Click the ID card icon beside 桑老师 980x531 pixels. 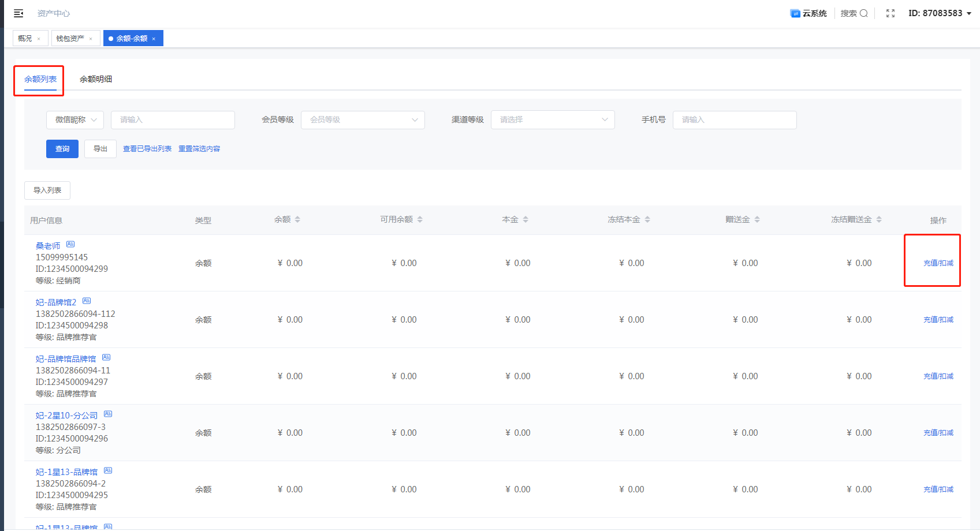[70, 244]
